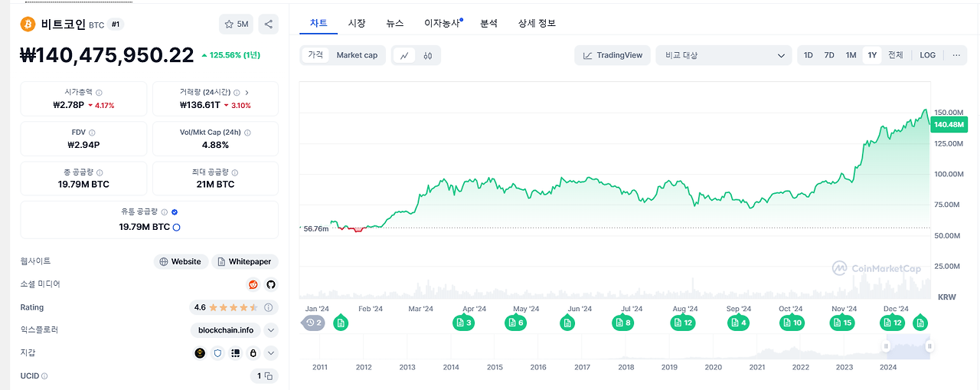
Task: Open the Whitepaper link
Action: point(245,261)
